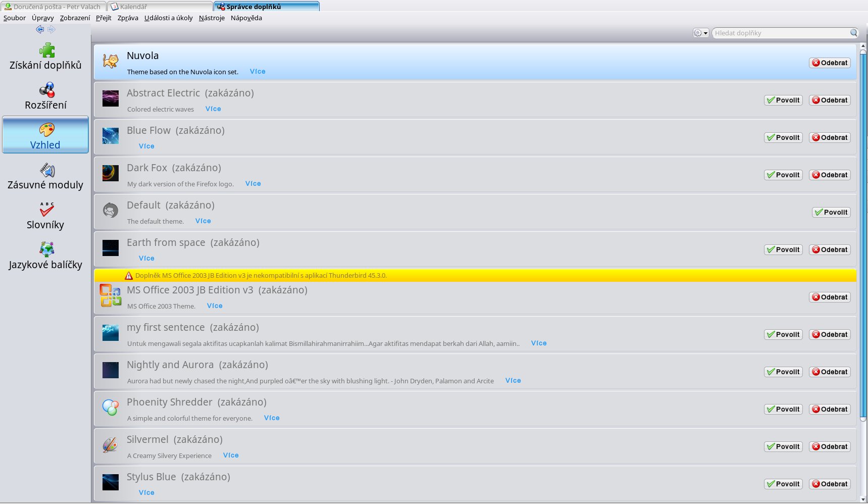Enable the Abstract Electric theme
This screenshot has height=504, width=868.
click(x=783, y=100)
